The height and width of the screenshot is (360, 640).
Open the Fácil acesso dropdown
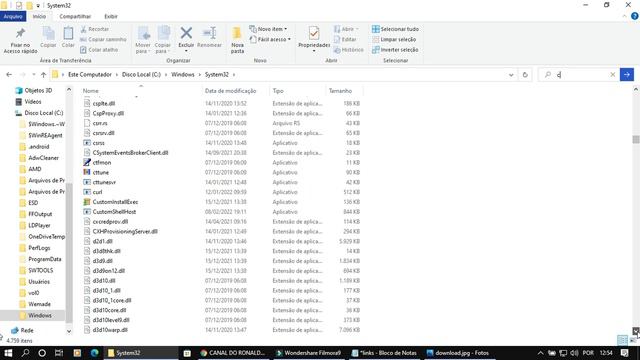pyautogui.click(x=270, y=40)
